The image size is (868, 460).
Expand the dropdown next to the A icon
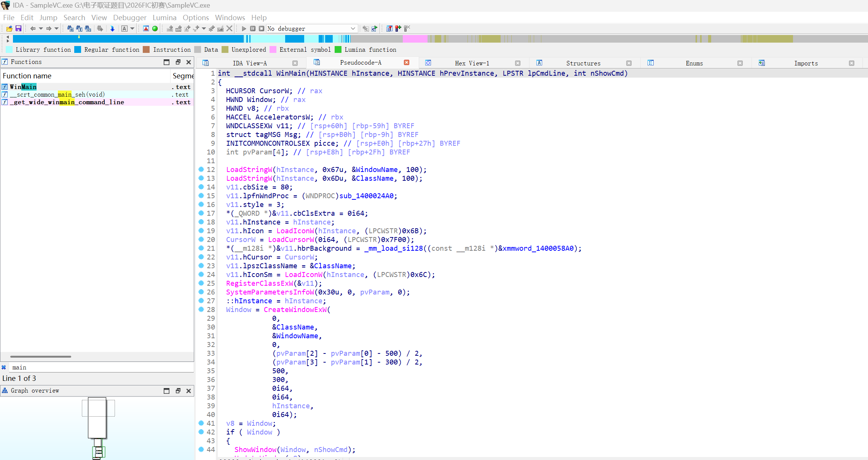(x=132, y=29)
